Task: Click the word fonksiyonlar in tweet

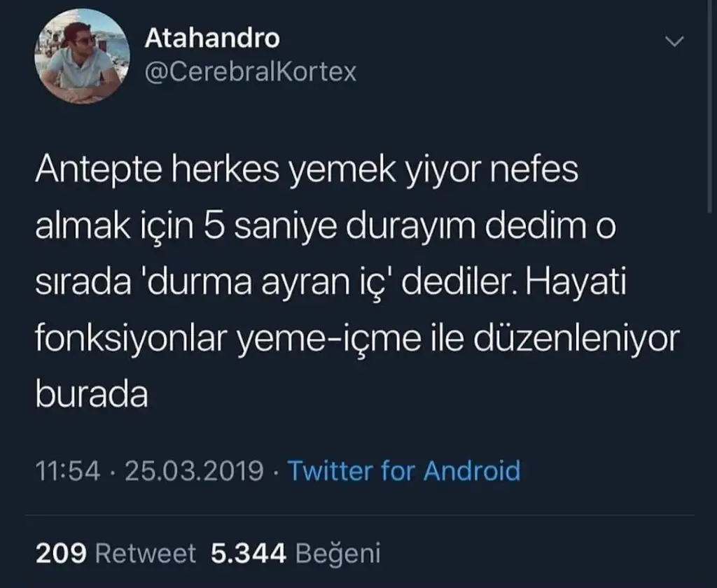Action: (x=131, y=340)
